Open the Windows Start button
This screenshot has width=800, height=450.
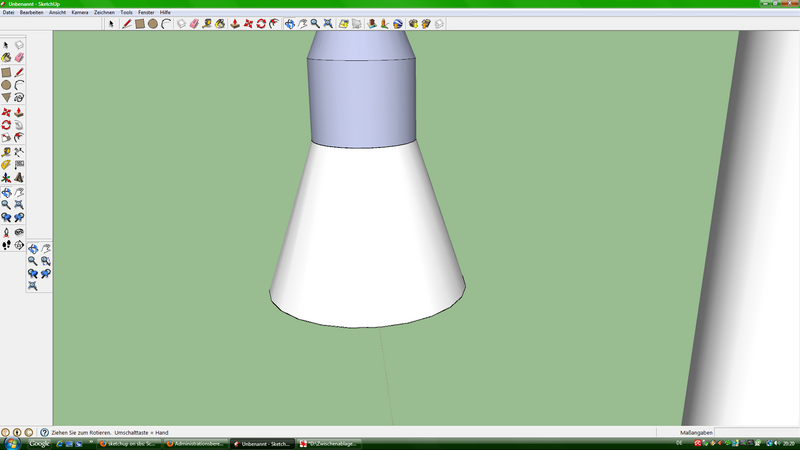pos(11,442)
